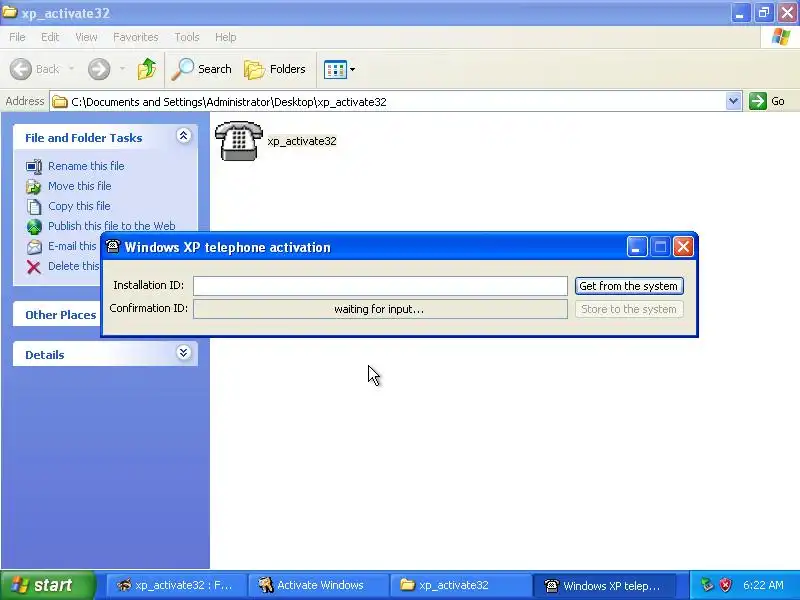Switch to Windows XP telep... taskbar item

pos(604,585)
